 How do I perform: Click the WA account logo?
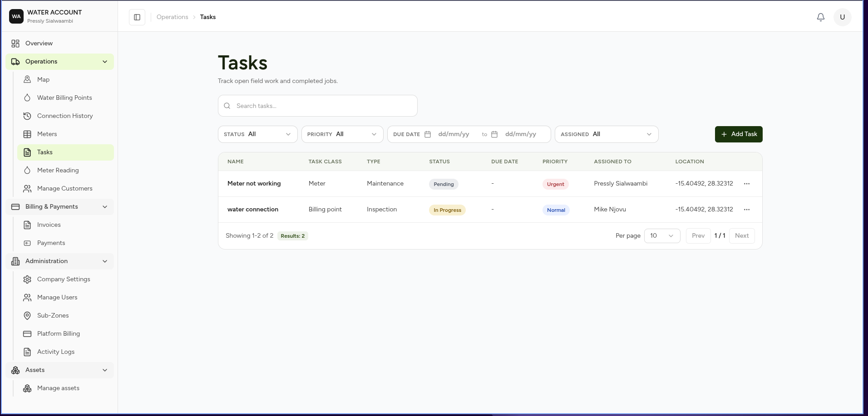(16, 16)
